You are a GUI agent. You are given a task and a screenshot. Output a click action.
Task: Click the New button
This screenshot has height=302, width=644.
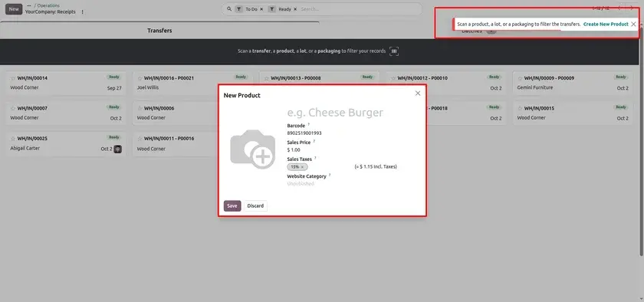click(x=14, y=9)
